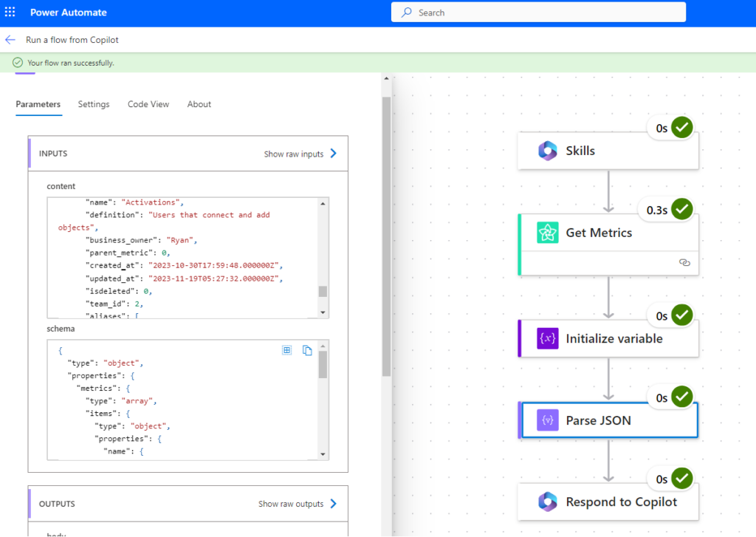Click into the Search box

pos(538,13)
